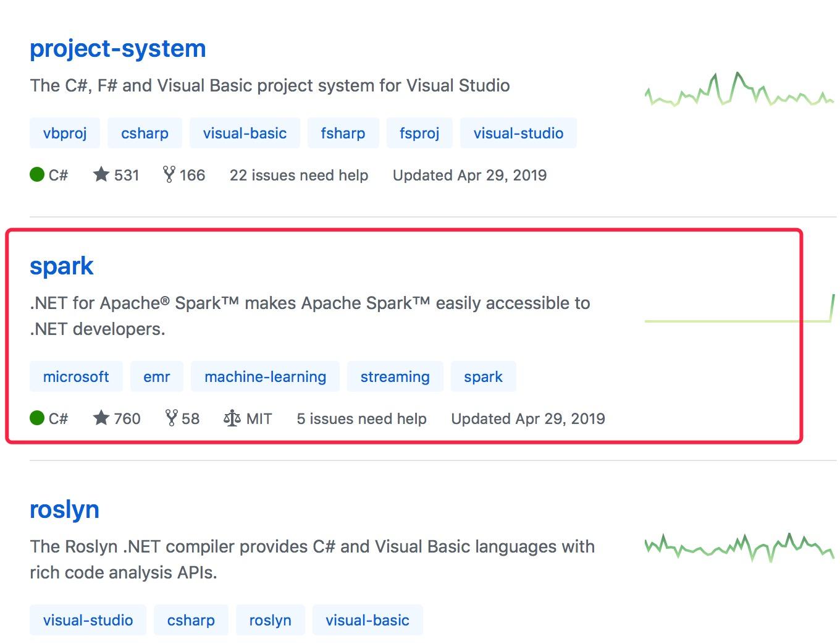Click green C# language dot for spark

tap(37, 418)
